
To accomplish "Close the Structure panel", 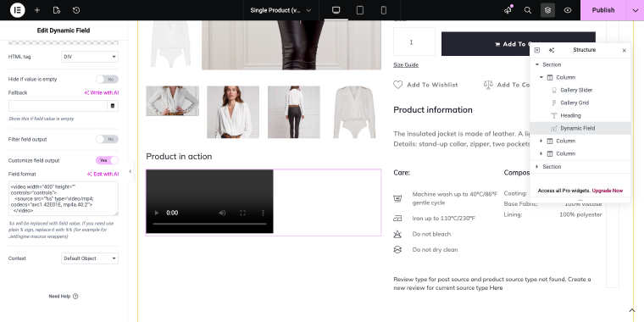I will [x=625, y=50].
